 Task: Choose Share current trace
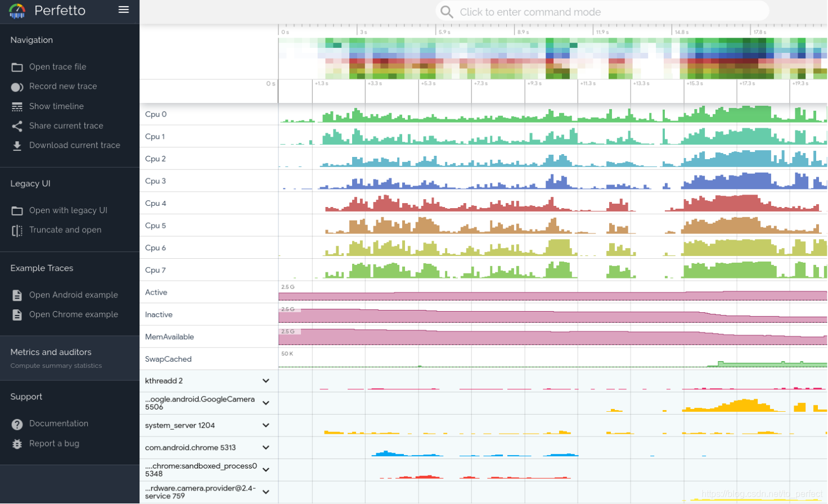(66, 126)
